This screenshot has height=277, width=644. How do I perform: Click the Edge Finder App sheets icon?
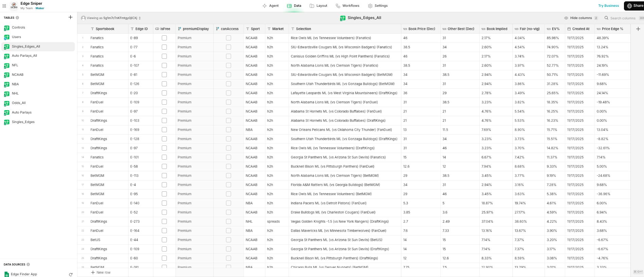click(6, 274)
